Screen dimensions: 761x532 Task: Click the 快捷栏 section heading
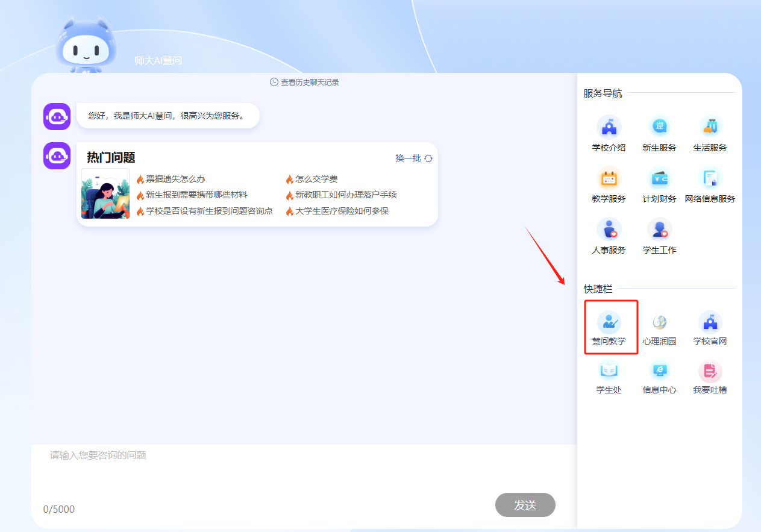pos(598,289)
